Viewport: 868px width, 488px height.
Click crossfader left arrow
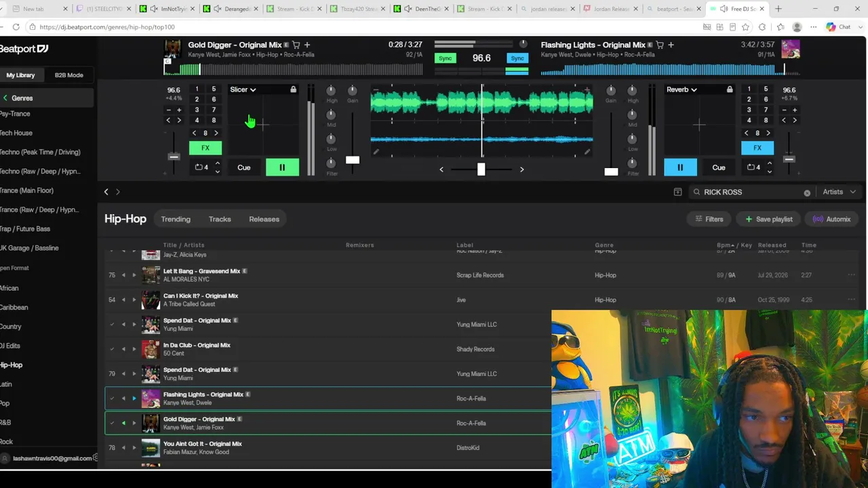click(x=441, y=169)
